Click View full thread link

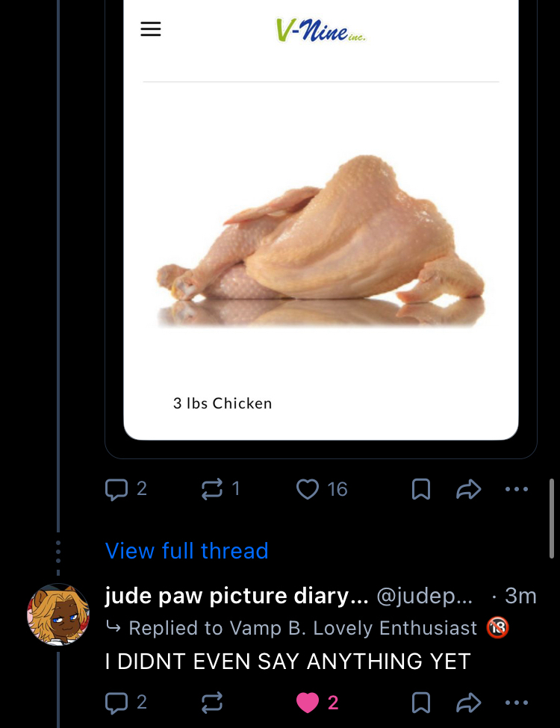click(x=187, y=551)
